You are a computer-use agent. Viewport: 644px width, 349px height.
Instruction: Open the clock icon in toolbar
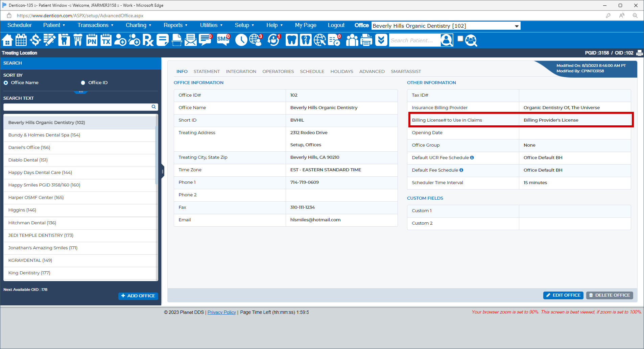241,40
